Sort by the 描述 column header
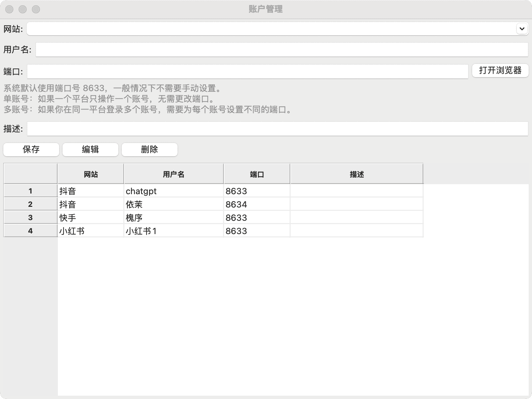The width and height of the screenshot is (532, 399). (356, 174)
